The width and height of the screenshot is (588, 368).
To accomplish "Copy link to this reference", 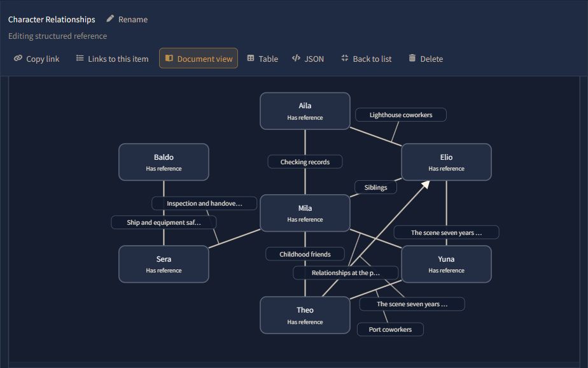I will pos(36,59).
